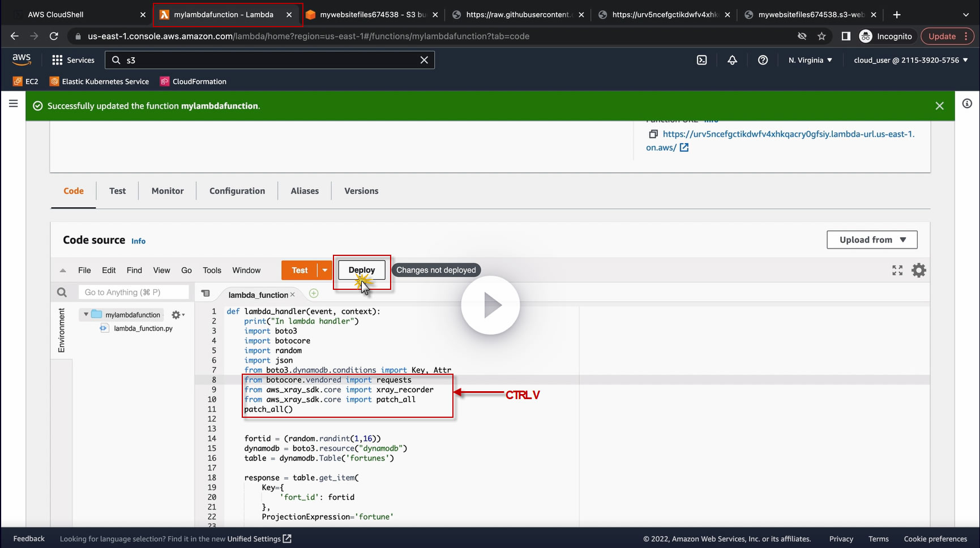Switch to the Monitor tab
980x548 pixels.
point(168,191)
